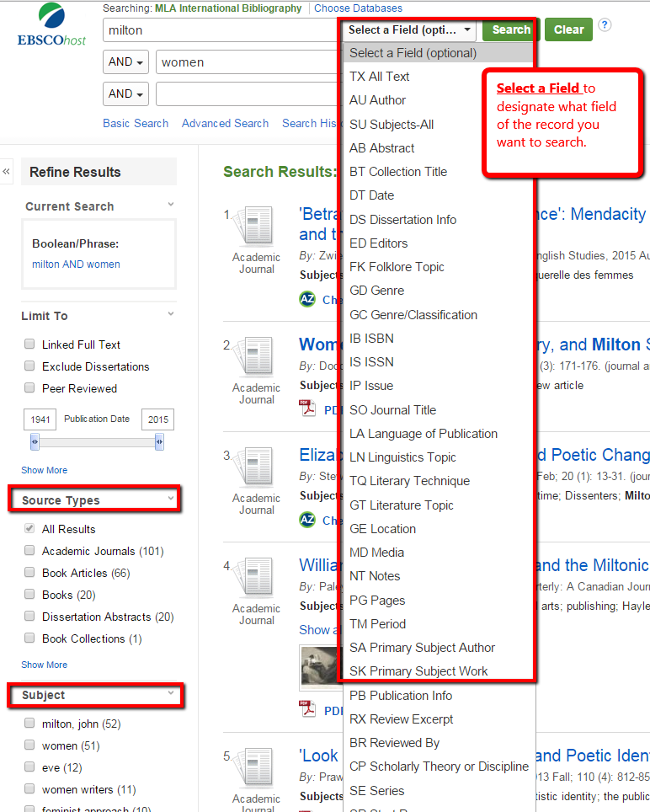Click Show More under Source Types
Image resolution: width=650 pixels, height=812 pixels.
click(44, 665)
